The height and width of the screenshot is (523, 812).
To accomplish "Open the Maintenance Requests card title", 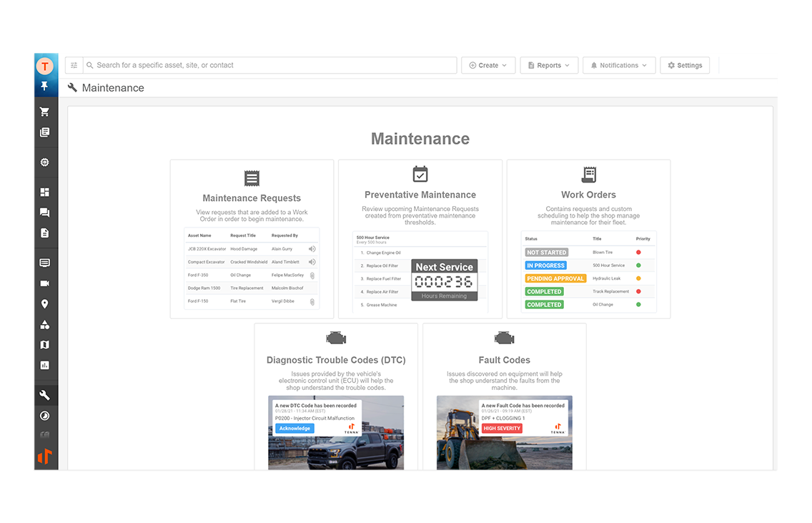I will click(x=252, y=198).
